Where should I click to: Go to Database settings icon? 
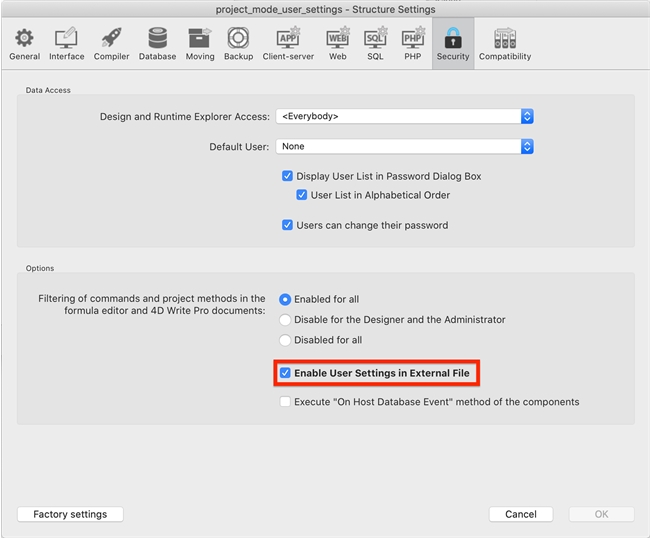tap(157, 40)
